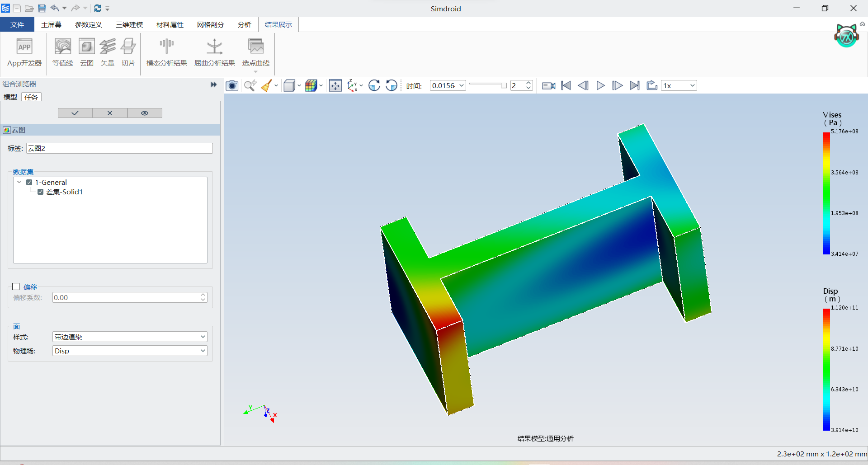
Task: Select the 云图 cloud plot tool
Action: 87,53
